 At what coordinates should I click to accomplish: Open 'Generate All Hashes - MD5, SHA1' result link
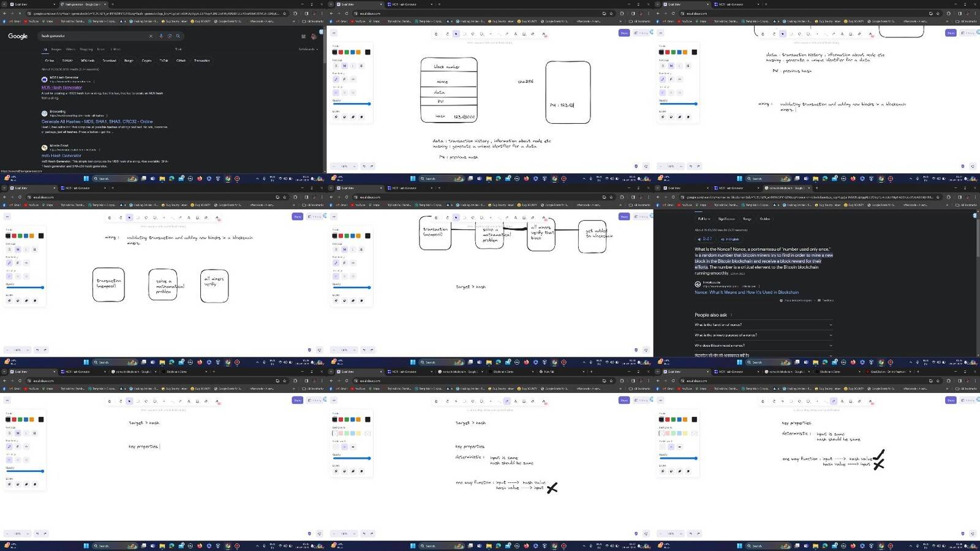97,121
